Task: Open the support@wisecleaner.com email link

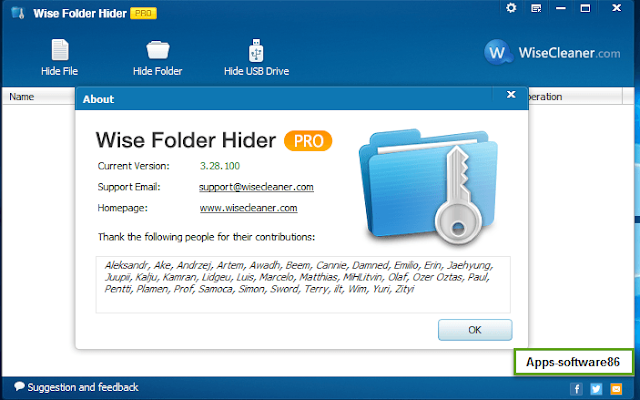Action: point(256,187)
